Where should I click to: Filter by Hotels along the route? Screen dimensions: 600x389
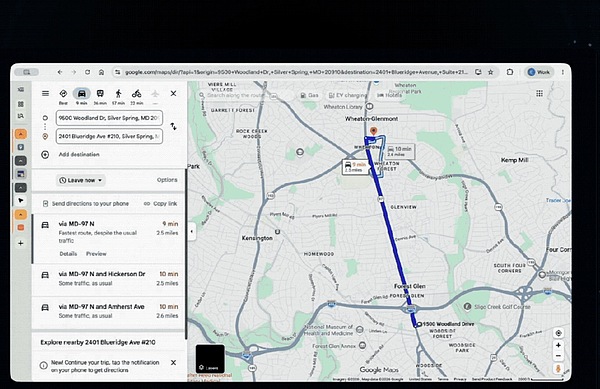coord(389,95)
